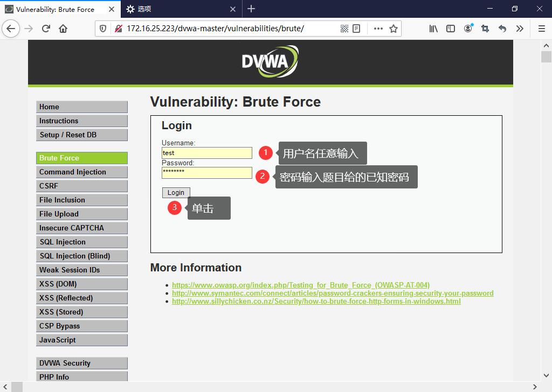The height and width of the screenshot is (392, 552).
Task: Click the horizontal scrollbar right arrow
Action: [x=535, y=387]
